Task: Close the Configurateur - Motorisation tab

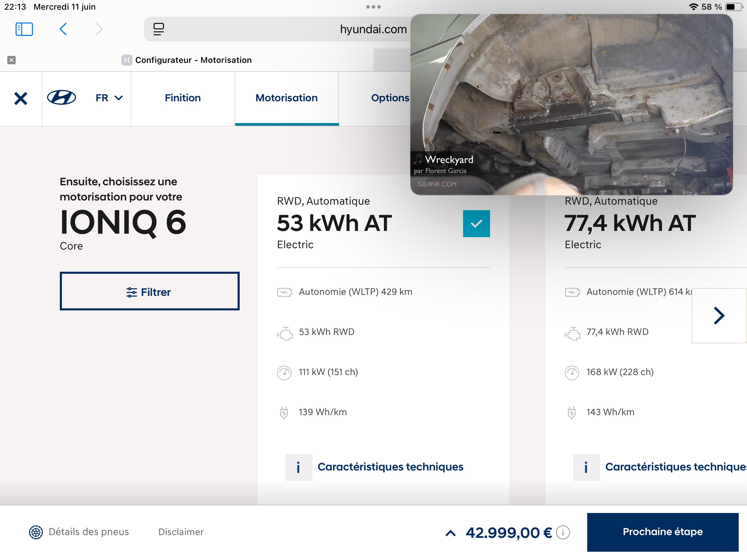Action: (11, 60)
